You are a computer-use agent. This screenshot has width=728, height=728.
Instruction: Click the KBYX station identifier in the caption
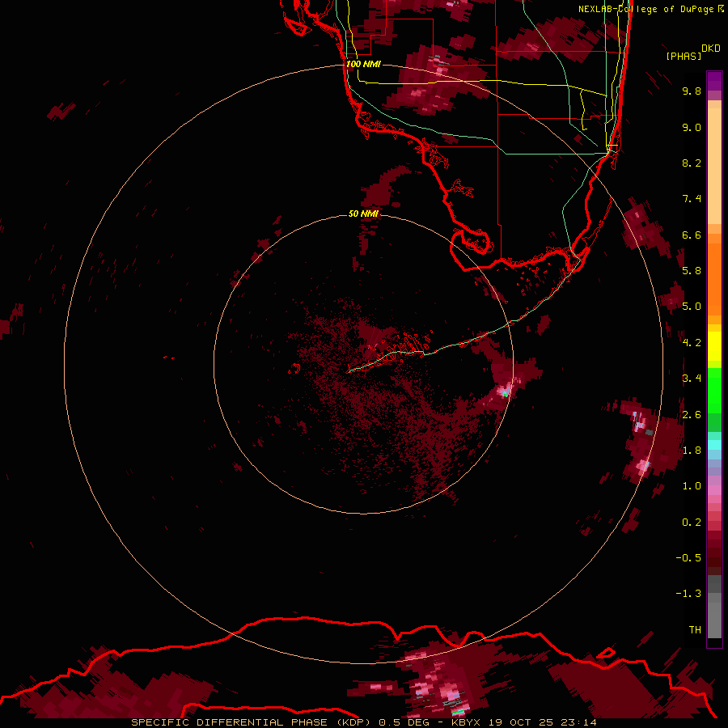click(x=467, y=722)
